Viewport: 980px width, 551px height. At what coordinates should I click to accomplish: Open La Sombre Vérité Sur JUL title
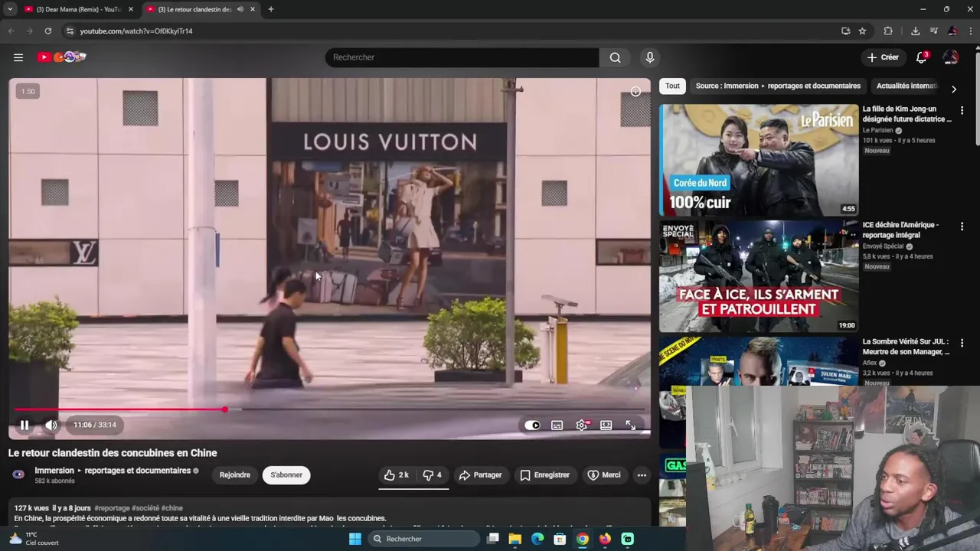pyautogui.click(x=906, y=347)
